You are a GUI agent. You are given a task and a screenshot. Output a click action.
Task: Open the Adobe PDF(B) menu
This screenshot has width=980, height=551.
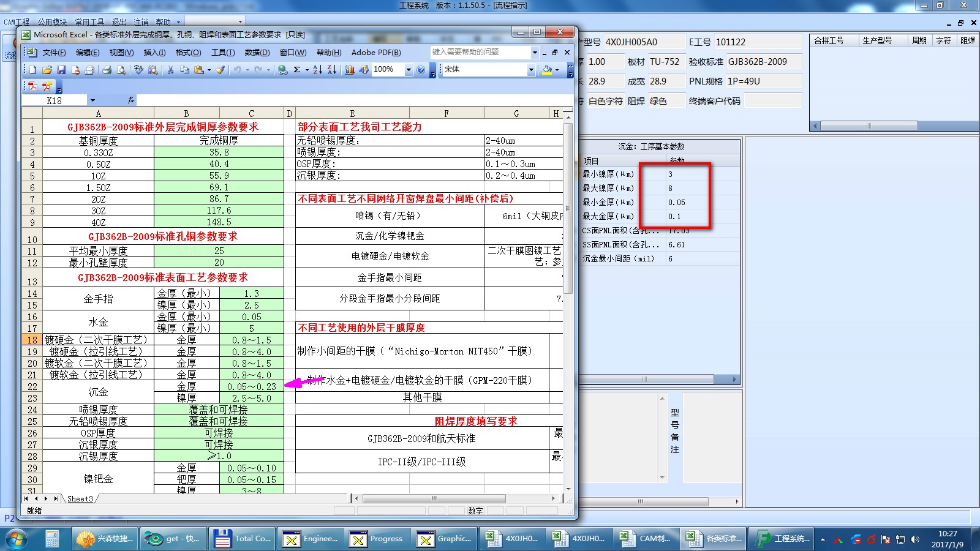(x=376, y=53)
